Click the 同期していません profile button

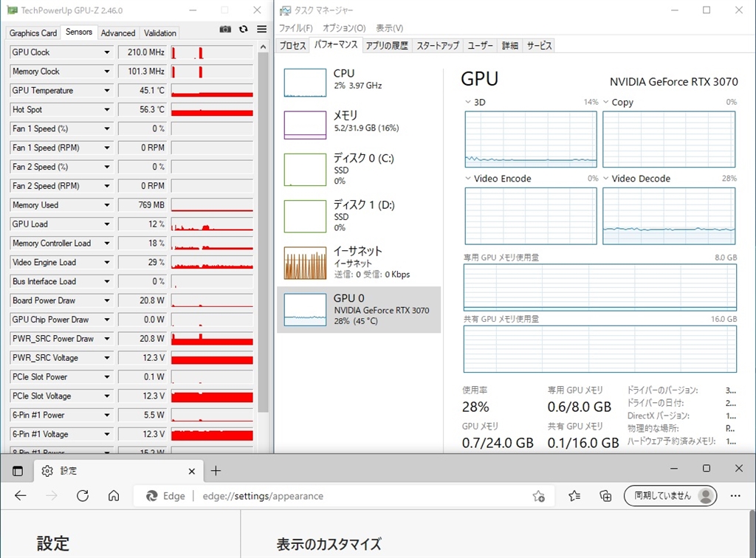670,496
